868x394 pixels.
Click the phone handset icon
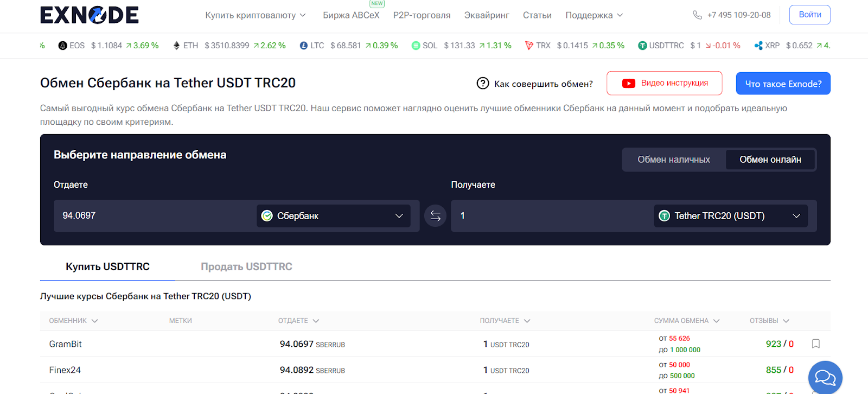(697, 15)
